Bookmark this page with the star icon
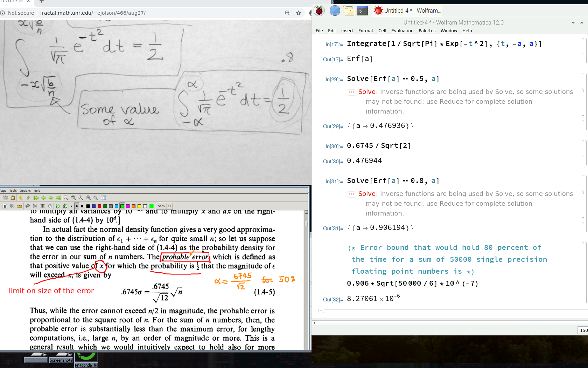 coord(299,13)
